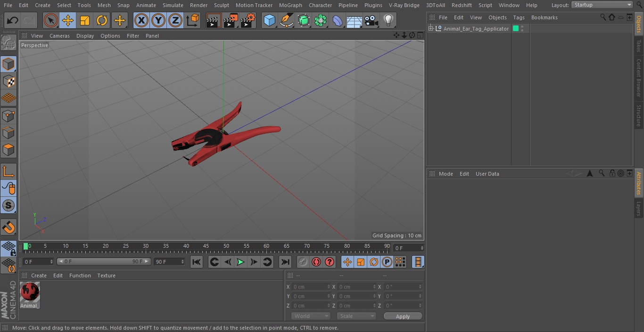Click the X position field

[x=311, y=287]
